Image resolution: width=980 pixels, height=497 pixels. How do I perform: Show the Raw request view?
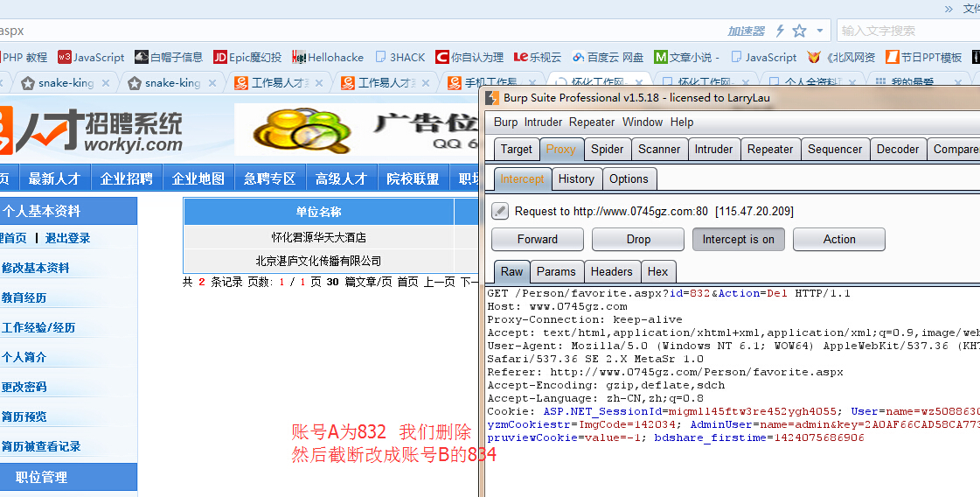pyautogui.click(x=511, y=271)
